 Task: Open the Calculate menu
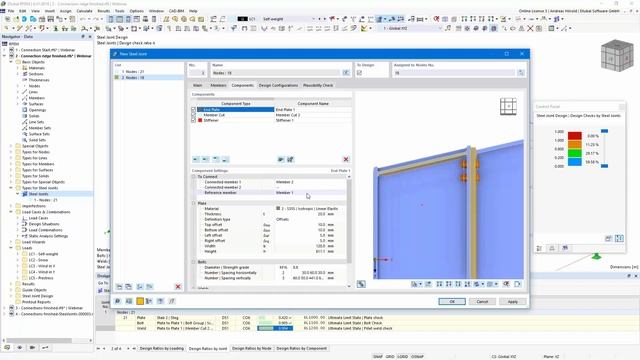click(84, 11)
